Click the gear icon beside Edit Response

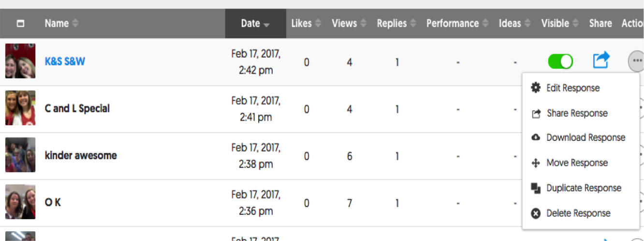(x=535, y=88)
